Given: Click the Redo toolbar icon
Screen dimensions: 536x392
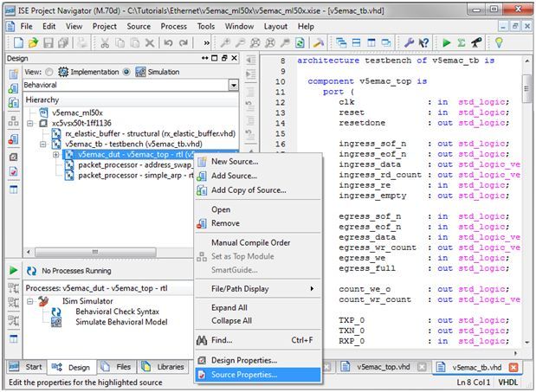Looking at the screenshot, I should click(184, 42).
